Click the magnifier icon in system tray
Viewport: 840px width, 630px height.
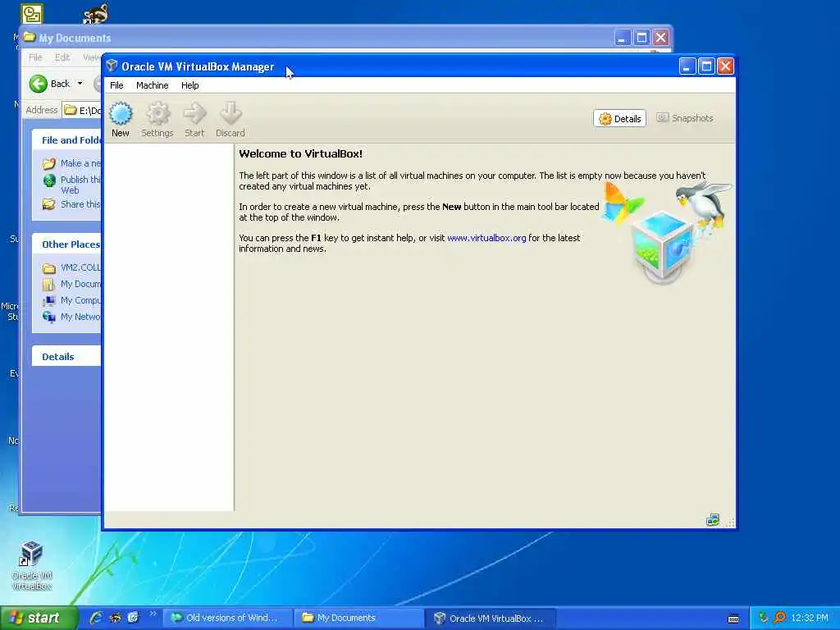(x=780, y=618)
